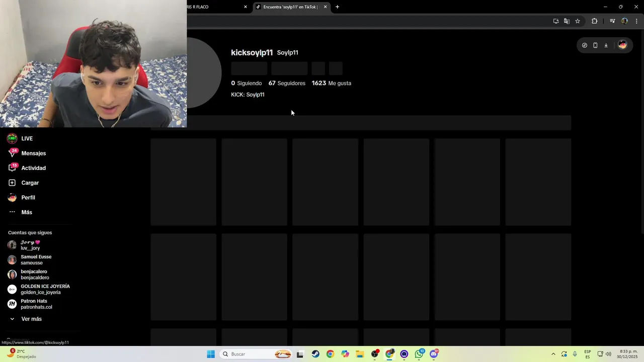Open sameusse account avatar
This screenshot has width=644, height=362.
click(12, 260)
